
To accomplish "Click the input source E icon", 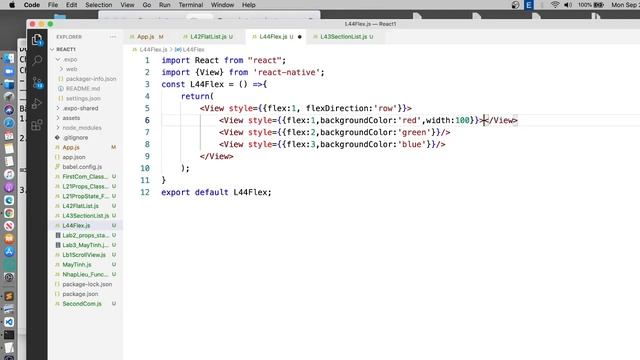I will click(529, 5).
